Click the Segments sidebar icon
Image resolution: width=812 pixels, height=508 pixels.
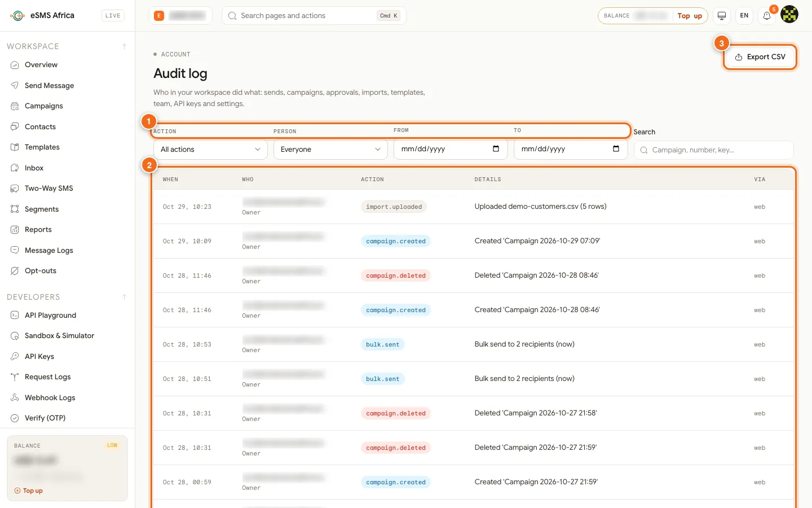[15, 209]
